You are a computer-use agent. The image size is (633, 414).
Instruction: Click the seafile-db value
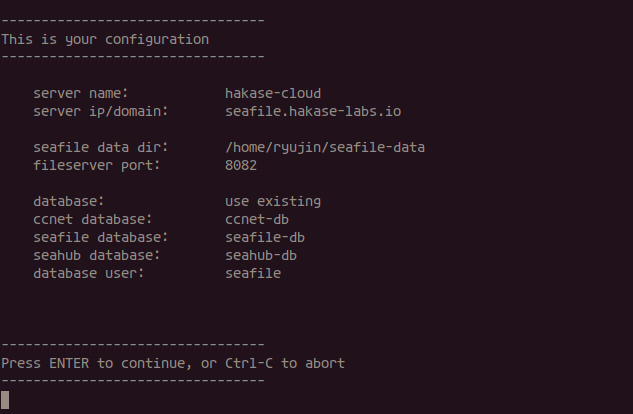pyautogui.click(x=265, y=237)
